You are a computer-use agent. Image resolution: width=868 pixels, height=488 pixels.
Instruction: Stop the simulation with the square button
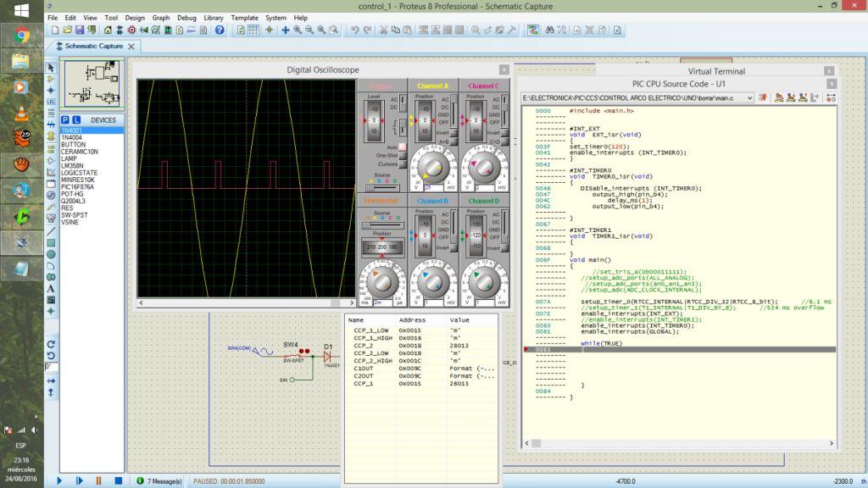click(x=118, y=481)
